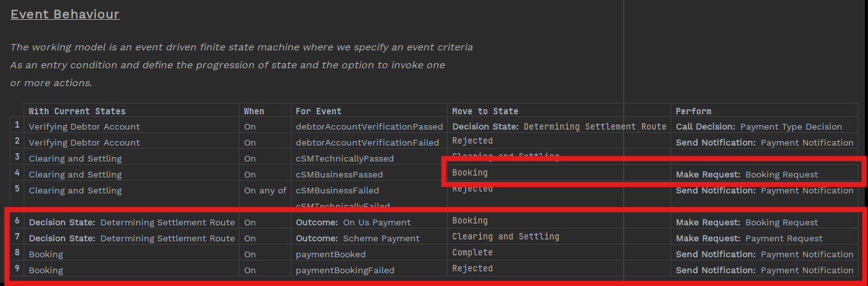Click the Payment Type Decision action
This screenshot has width=868, height=286.
pos(791,126)
